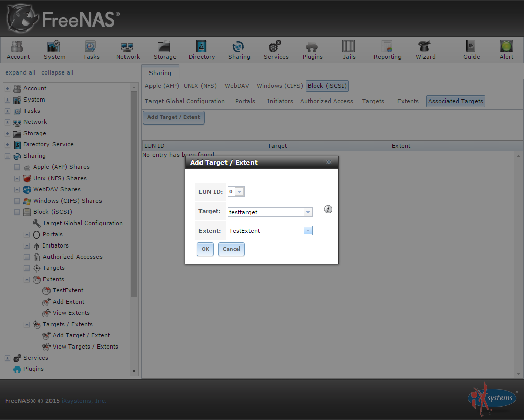Viewport: 524px width, 420px height.
Task: Open the Services toolbar icon
Action: pyautogui.click(x=276, y=50)
